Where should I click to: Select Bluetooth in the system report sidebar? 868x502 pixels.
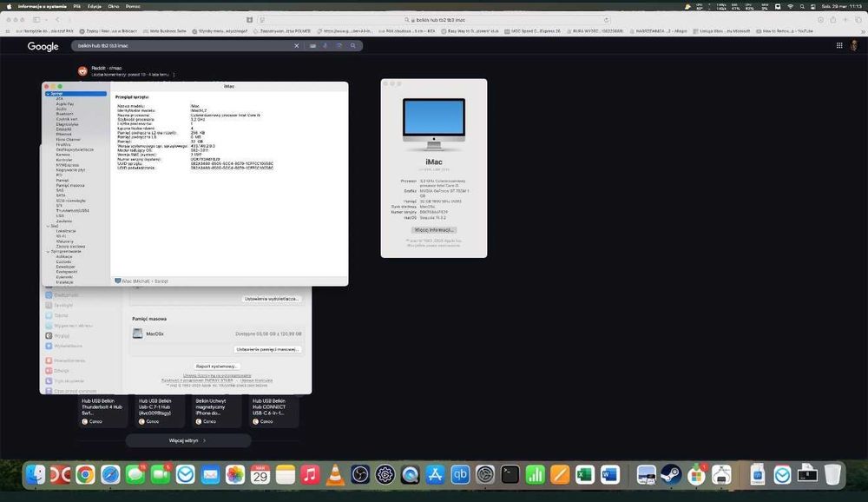64,114
